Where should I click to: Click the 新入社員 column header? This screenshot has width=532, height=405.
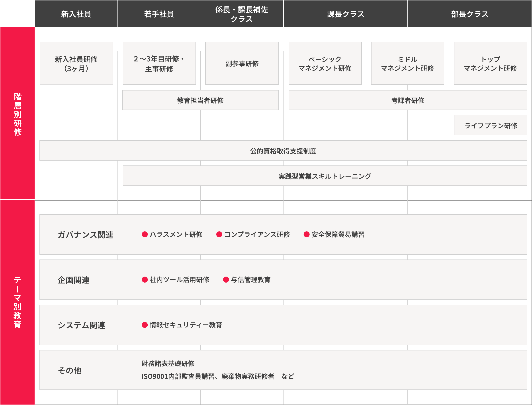pyautogui.click(x=76, y=14)
